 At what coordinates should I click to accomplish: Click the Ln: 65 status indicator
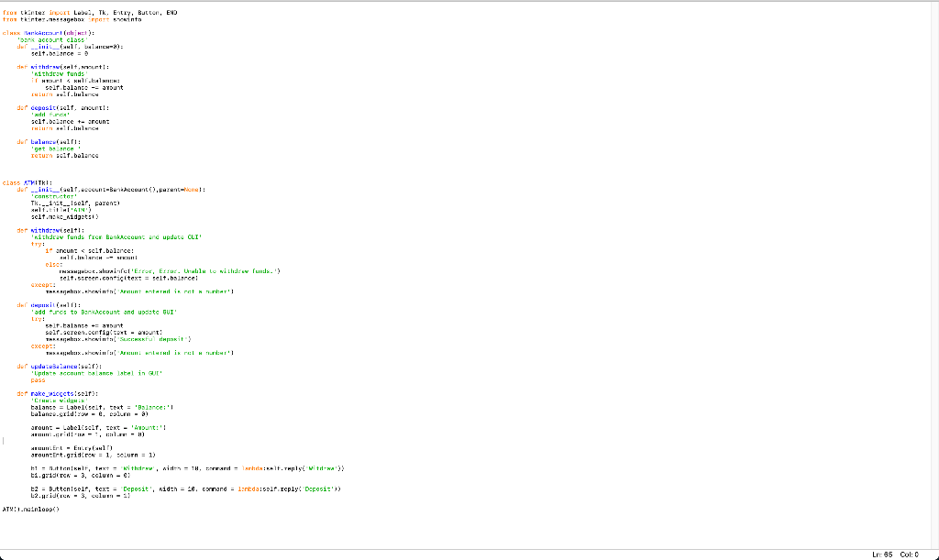[x=883, y=553]
